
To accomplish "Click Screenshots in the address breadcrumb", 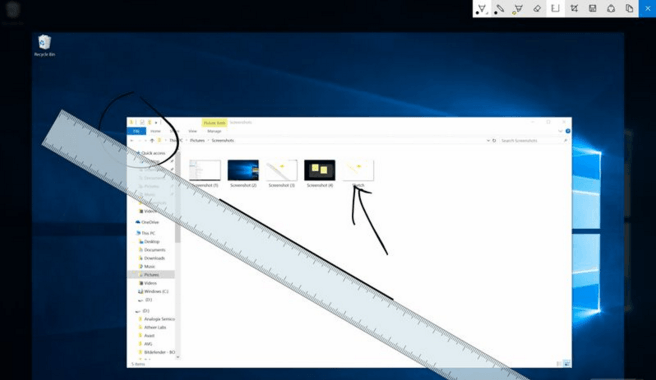I will point(223,141).
